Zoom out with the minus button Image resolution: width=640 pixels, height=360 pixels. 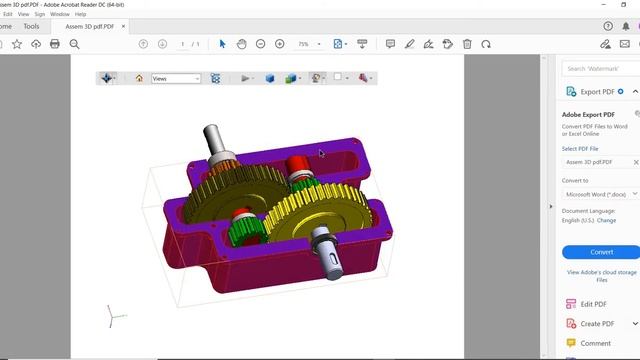[260, 44]
